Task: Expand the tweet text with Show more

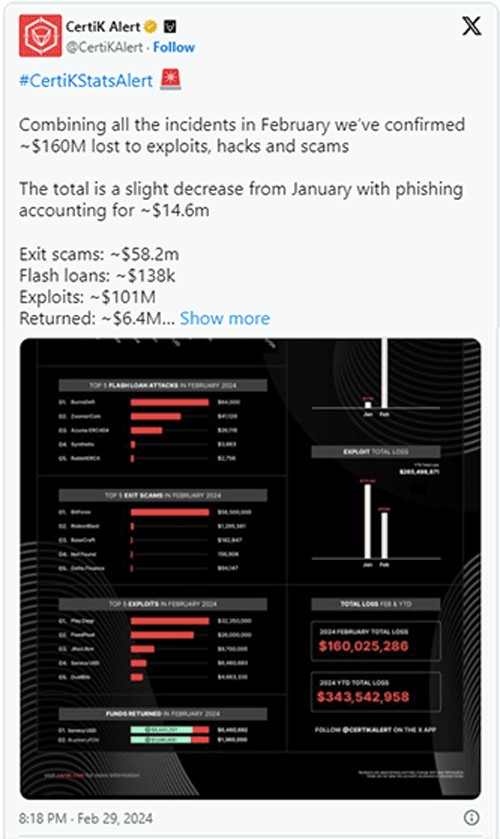Action: [x=225, y=318]
